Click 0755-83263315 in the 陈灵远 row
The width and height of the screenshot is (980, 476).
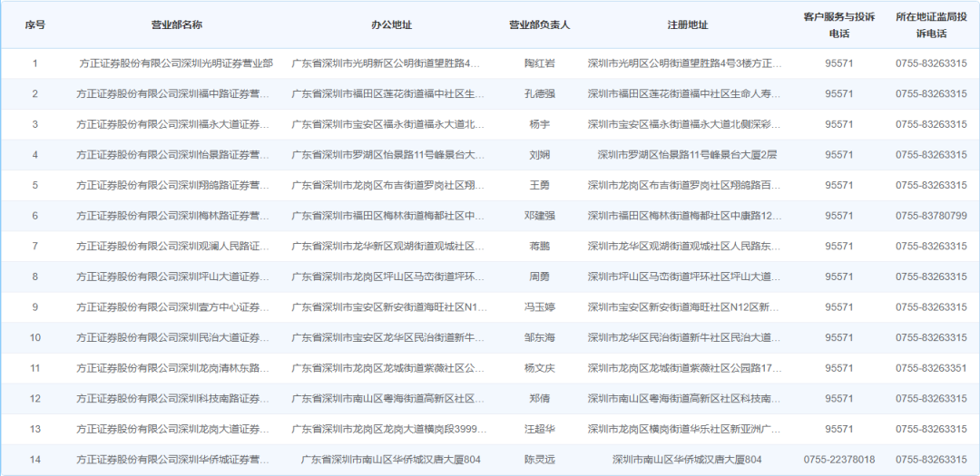[931, 460]
